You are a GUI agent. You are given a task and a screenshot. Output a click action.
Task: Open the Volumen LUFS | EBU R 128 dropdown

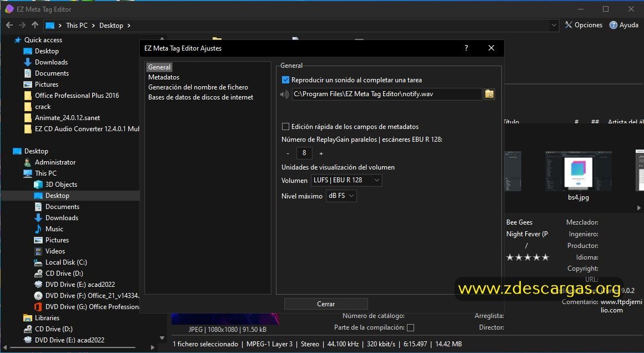coord(346,180)
